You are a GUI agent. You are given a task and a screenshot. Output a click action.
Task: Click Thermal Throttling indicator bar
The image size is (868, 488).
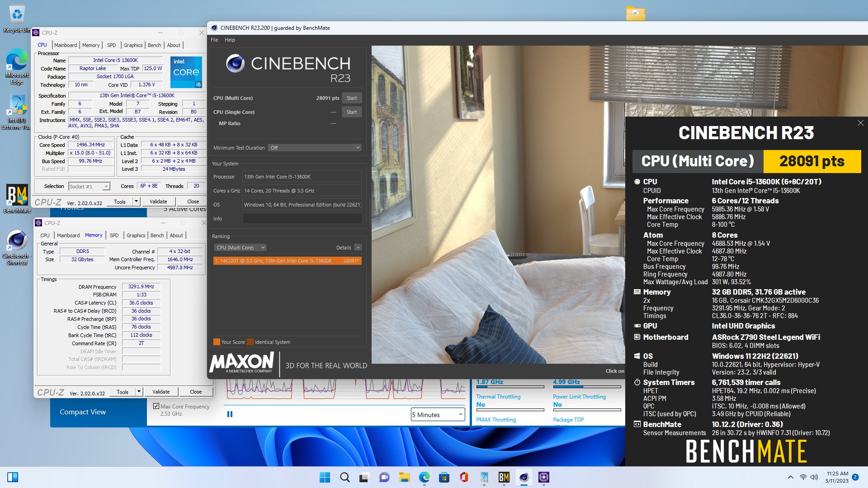pos(510,410)
